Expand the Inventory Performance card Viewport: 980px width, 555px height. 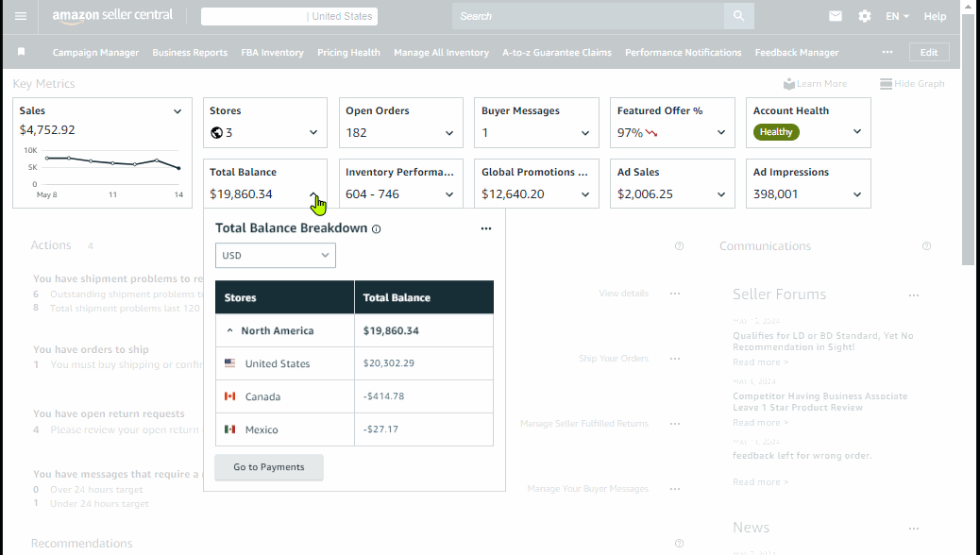pyautogui.click(x=449, y=194)
